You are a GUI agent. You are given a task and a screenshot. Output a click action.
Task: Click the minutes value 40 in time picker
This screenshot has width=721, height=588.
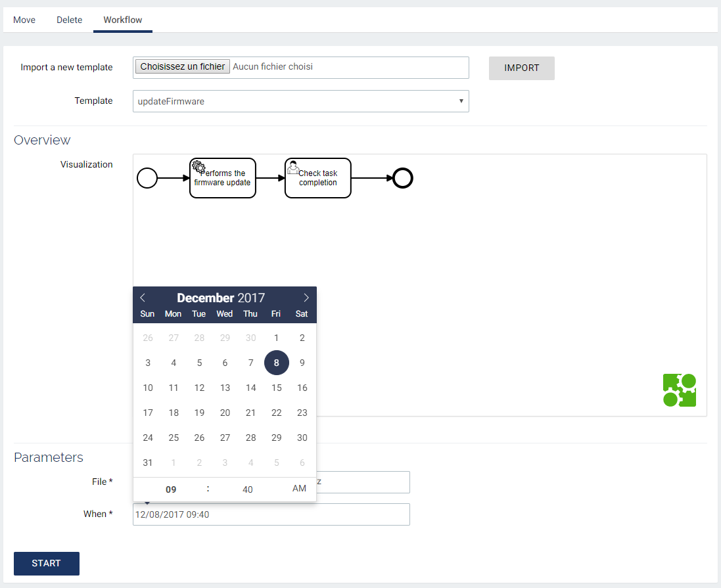coord(247,489)
